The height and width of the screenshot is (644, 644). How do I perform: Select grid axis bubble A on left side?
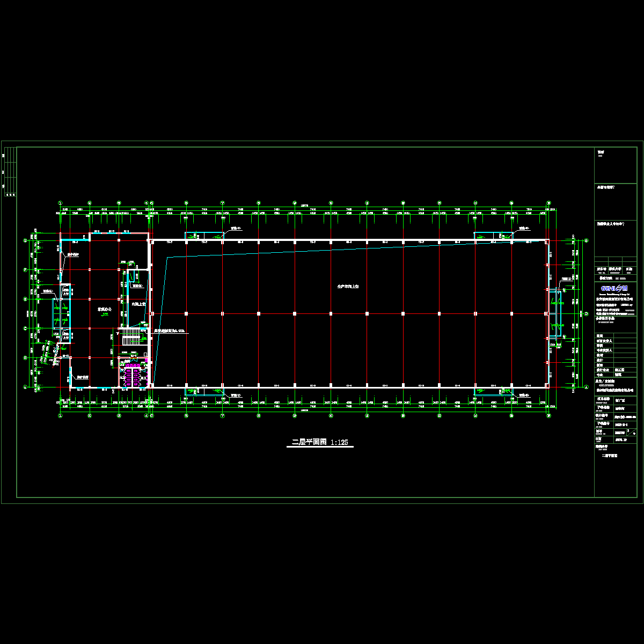[x=25, y=386]
